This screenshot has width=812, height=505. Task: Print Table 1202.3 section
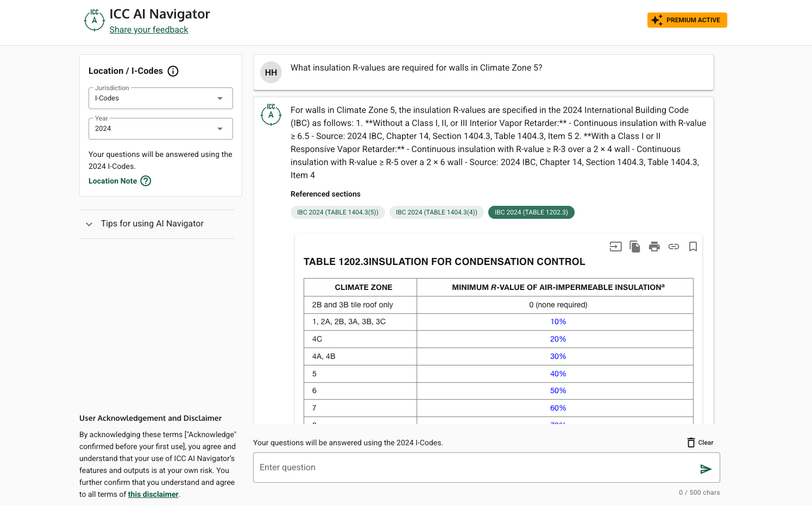coord(654,247)
